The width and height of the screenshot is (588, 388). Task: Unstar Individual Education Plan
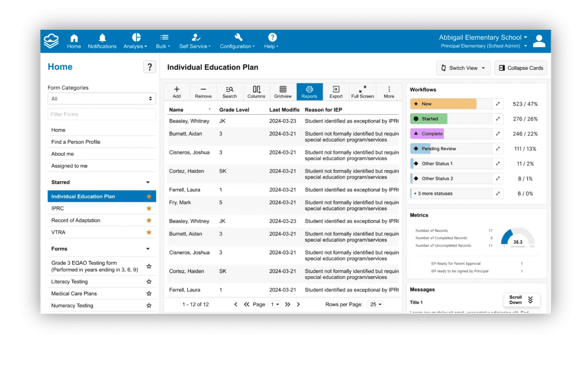149,196
